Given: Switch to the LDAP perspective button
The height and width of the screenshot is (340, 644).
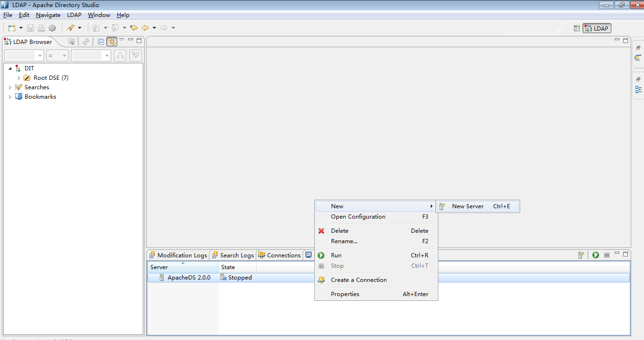Looking at the screenshot, I should point(597,28).
